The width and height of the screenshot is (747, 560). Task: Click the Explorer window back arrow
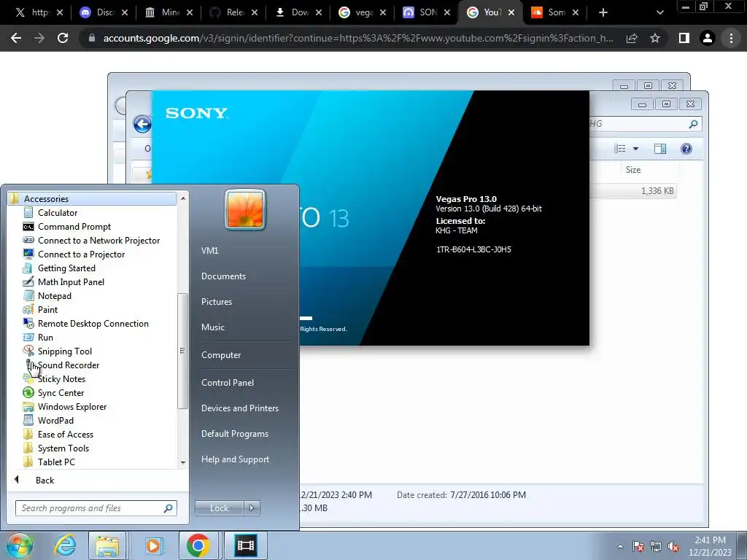[x=142, y=124]
